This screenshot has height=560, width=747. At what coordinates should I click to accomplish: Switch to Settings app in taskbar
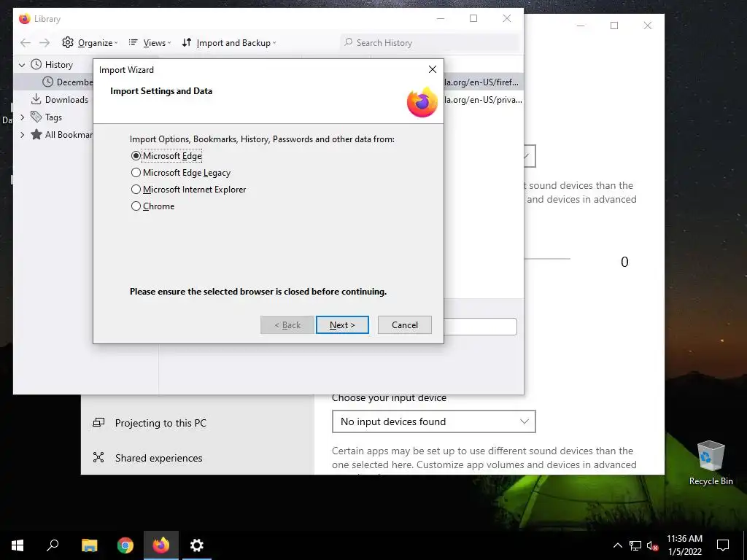197,545
